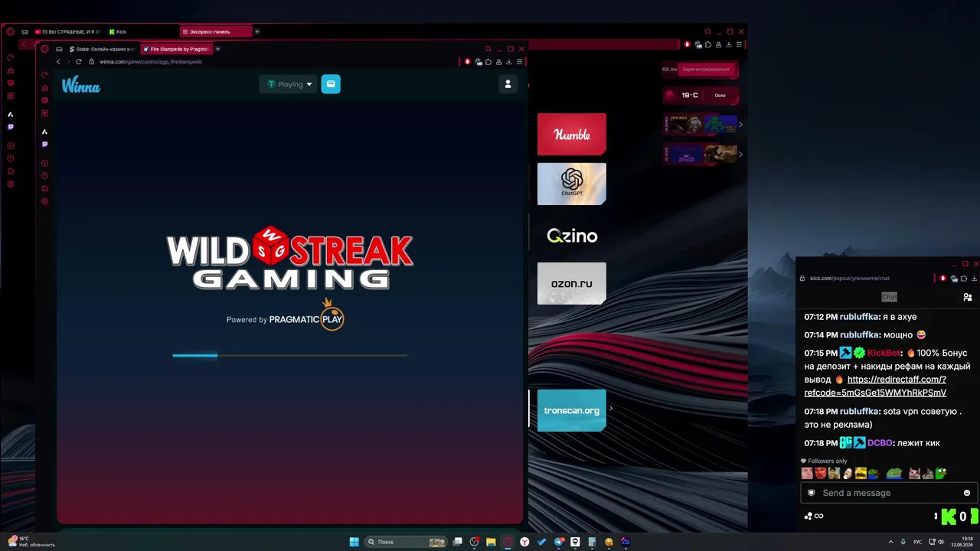Select the first emote under Followers only
This screenshot has height=551, width=980.
807,474
